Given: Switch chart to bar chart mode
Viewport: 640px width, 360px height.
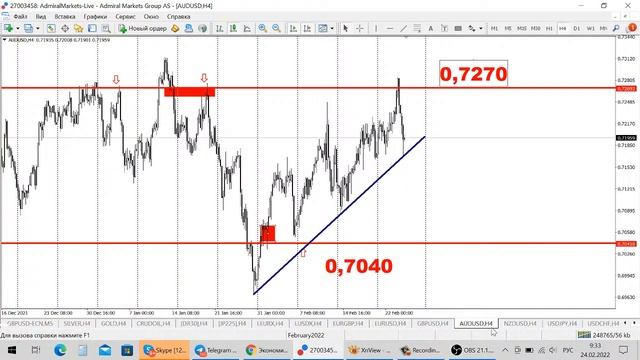Looking at the screenshot, I should 220,28.
